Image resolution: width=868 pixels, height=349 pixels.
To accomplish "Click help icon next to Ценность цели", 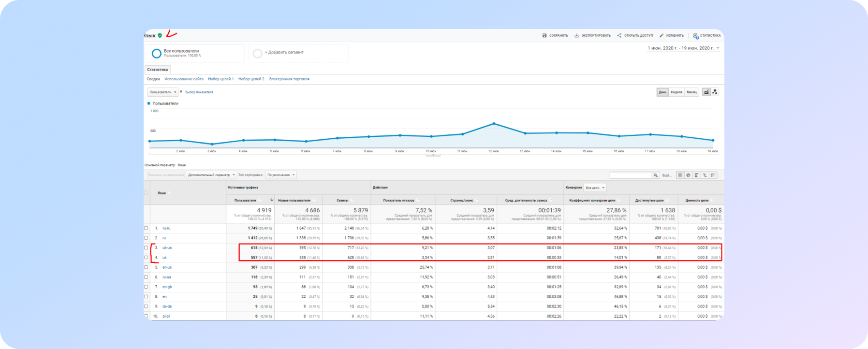I will point(712,200).
